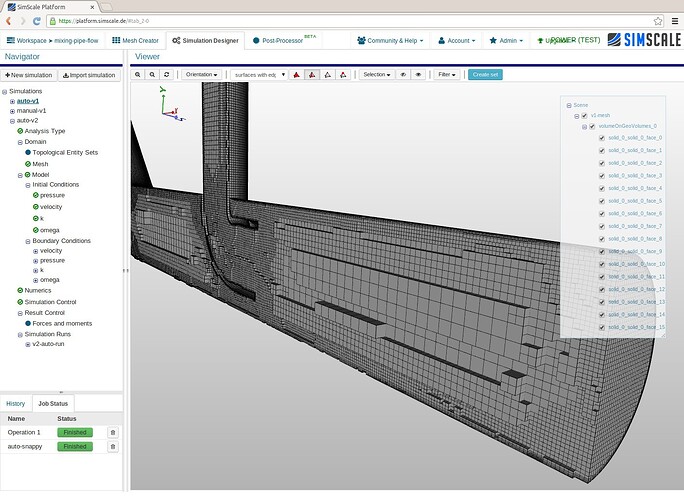Uncheck solid_0_solid_0_face_2

(602, 163)
